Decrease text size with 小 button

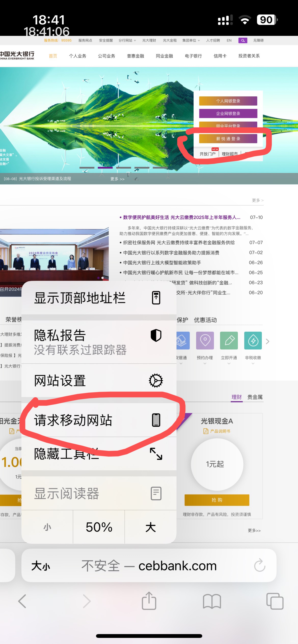pyautogui.click(x=47, y=527)
